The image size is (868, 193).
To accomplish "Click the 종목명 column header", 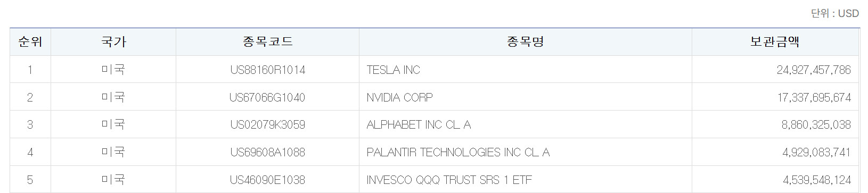I will click(x=525, y=41).
